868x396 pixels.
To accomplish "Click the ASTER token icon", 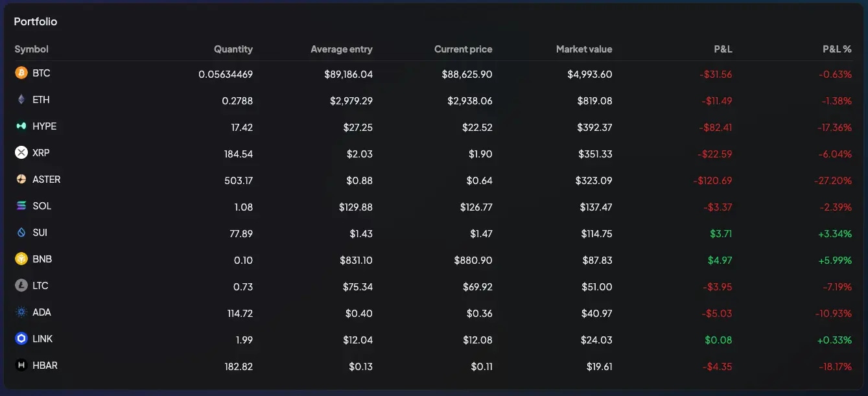I will (x=20, y=179).
